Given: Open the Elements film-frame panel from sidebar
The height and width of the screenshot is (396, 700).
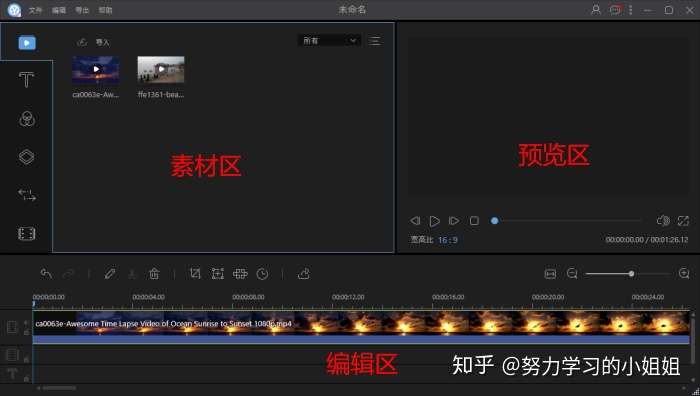Looking at the screenshot, I should 26,233.
